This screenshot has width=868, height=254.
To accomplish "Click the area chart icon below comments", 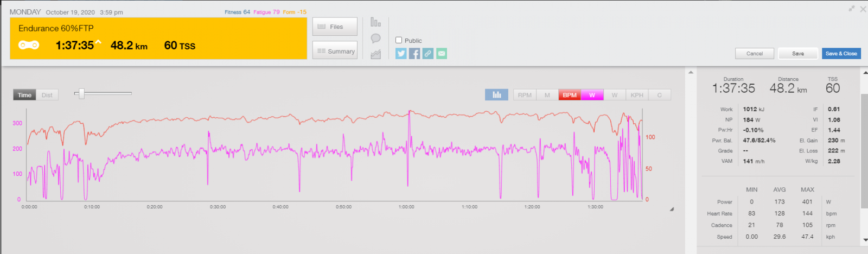I will point(375,54).
